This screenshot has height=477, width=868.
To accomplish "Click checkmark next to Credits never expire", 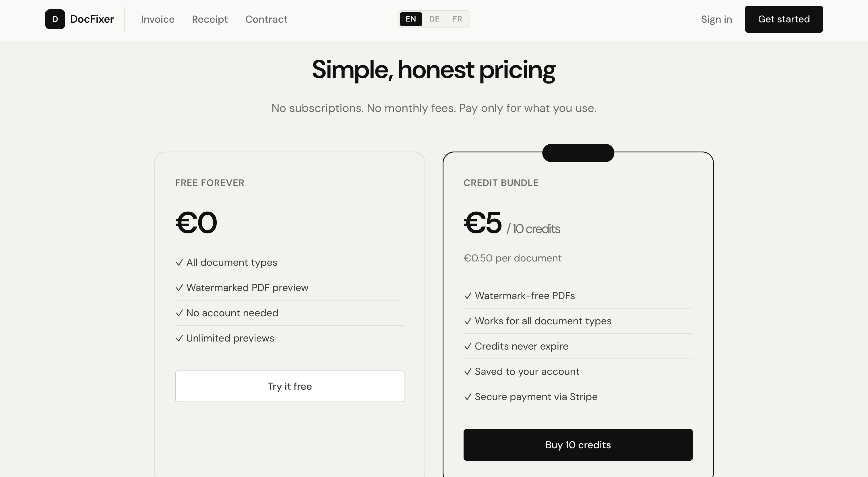I will 468,346.
